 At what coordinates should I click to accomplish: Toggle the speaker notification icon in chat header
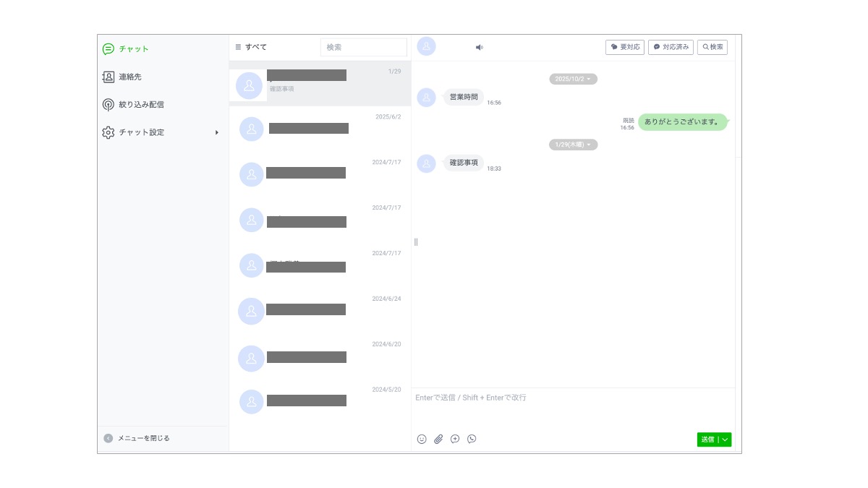coord(479,47)
